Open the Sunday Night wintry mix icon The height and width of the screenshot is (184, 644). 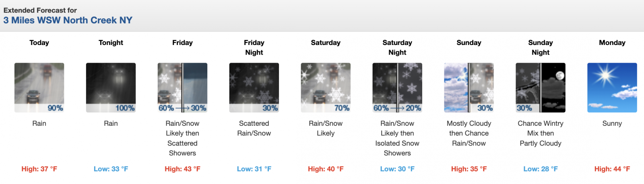(541, 88)
